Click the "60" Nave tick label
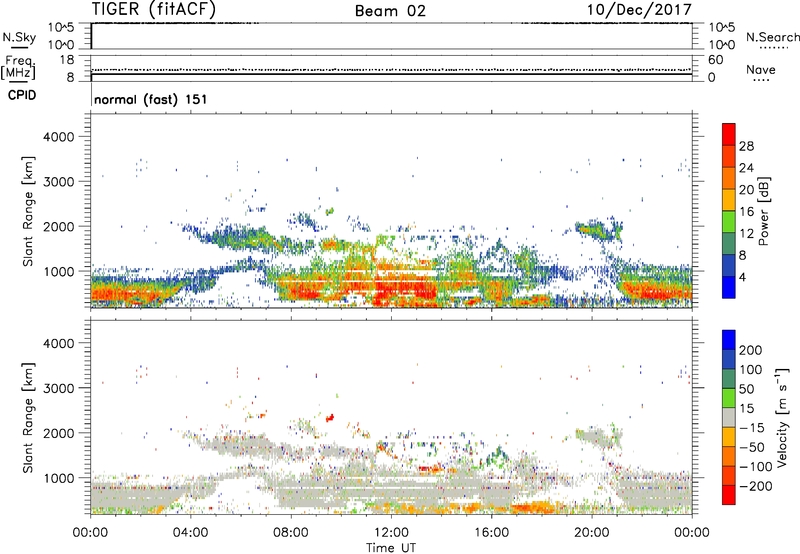The image size is (800, 554). click(x=715, y=60)
